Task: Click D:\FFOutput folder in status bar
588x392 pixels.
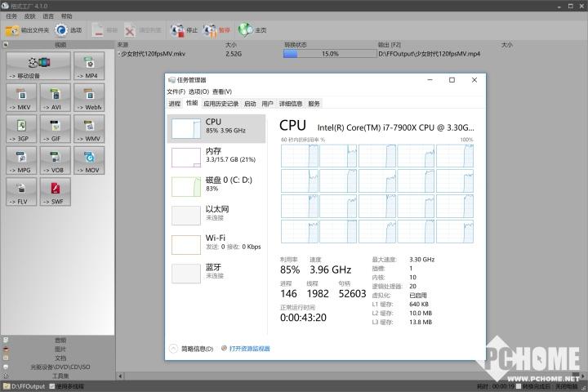Action: 24,386
